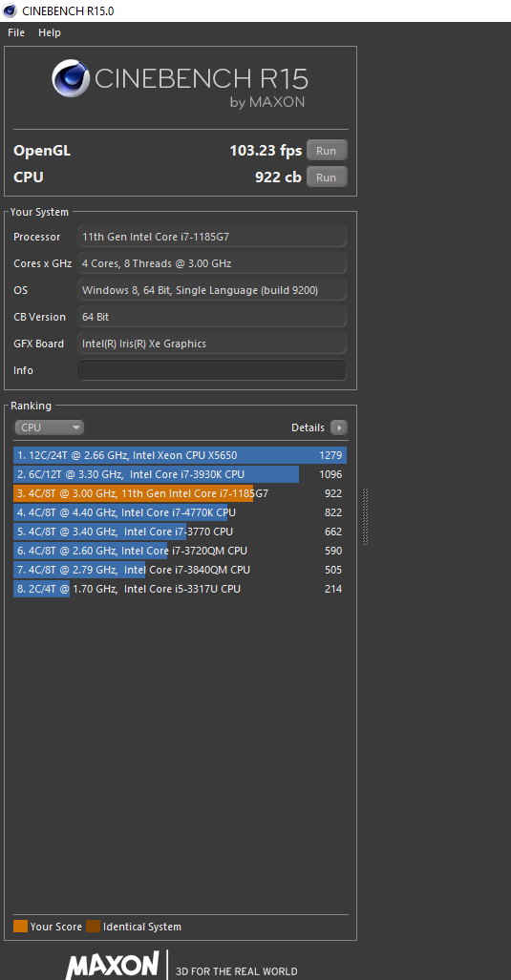Select the Core i5-3317U ranking row

pos(181,589)
